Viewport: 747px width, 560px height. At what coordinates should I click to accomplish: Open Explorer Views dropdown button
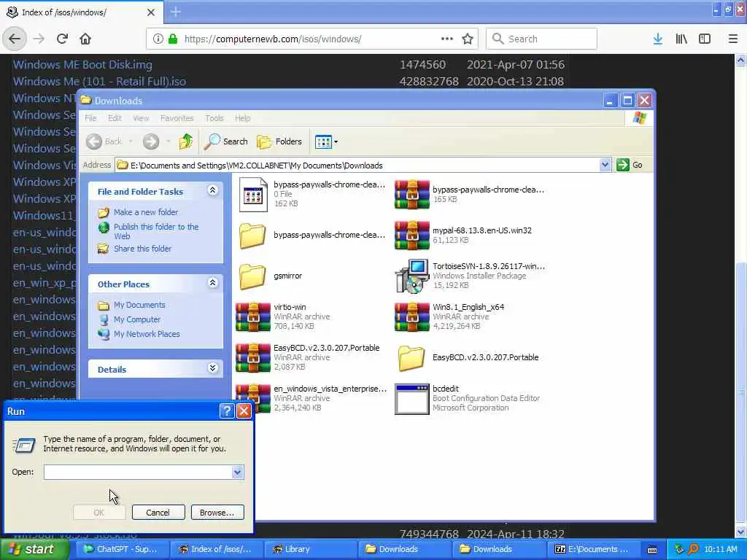click(x=326, y=141)
